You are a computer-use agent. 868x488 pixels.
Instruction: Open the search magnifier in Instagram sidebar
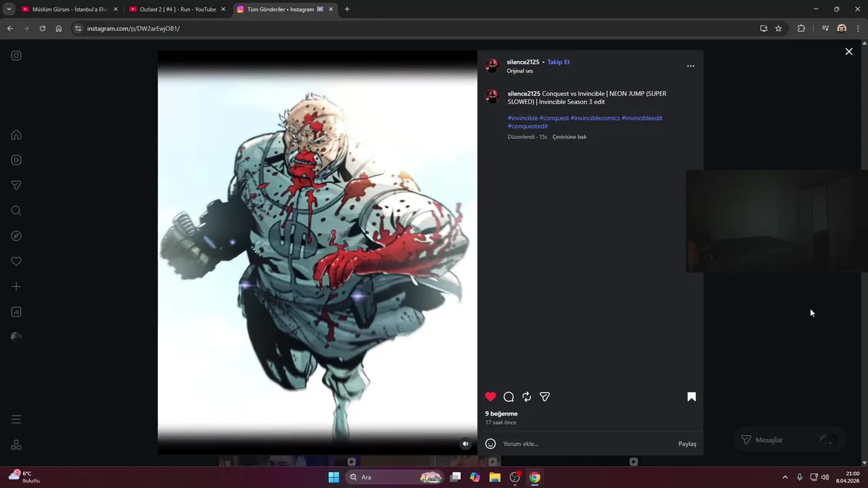16,211
